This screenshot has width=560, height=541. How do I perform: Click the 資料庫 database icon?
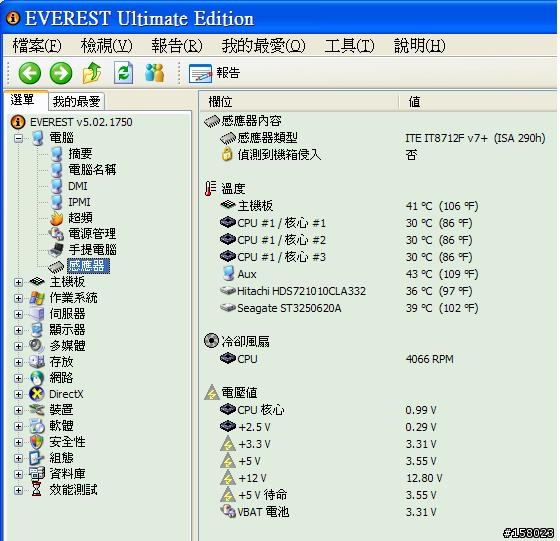click(x=37, y=474)
